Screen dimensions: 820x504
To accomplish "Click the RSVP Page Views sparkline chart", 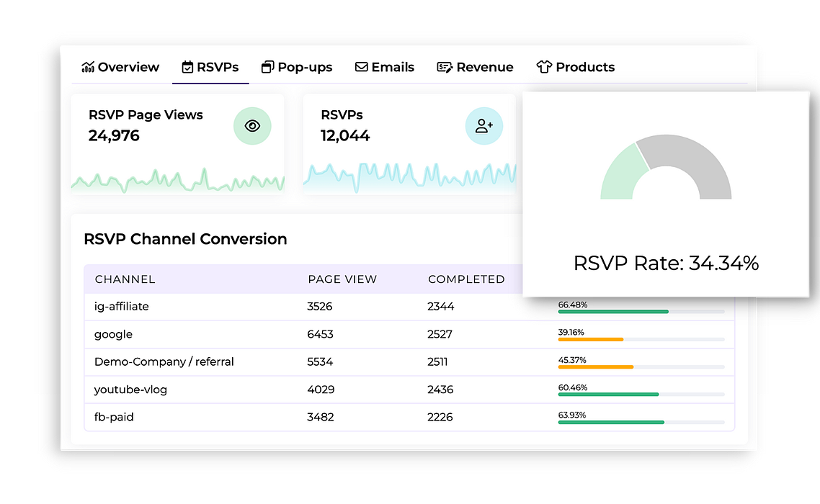I will tap(177, 180).
